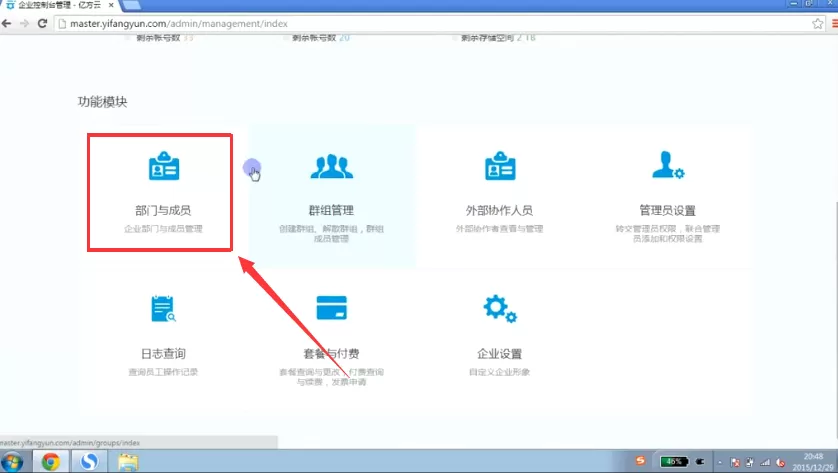Click the 外部协作人员 title

click(499, 211)
